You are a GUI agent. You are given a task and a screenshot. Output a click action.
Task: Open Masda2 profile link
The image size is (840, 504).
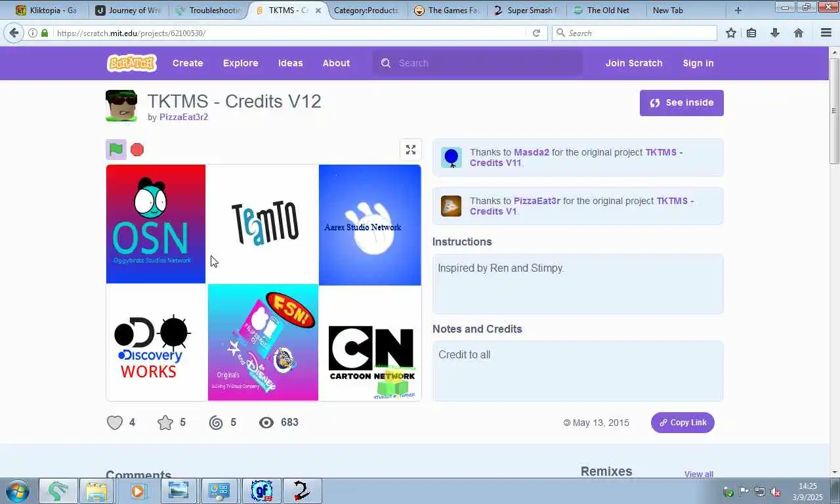pyautogui.click(x=532, y=152)
